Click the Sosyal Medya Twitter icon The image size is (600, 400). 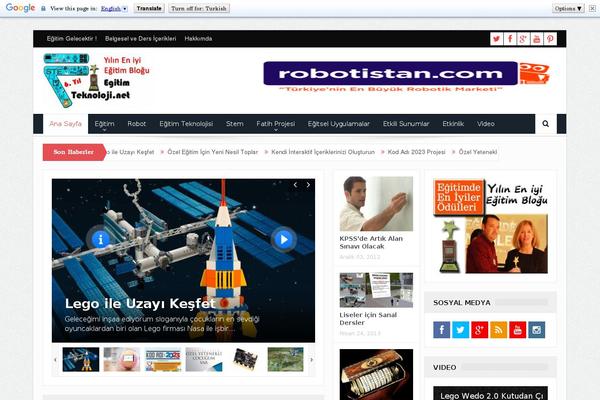pyautogui.click(x=461, y=330)
